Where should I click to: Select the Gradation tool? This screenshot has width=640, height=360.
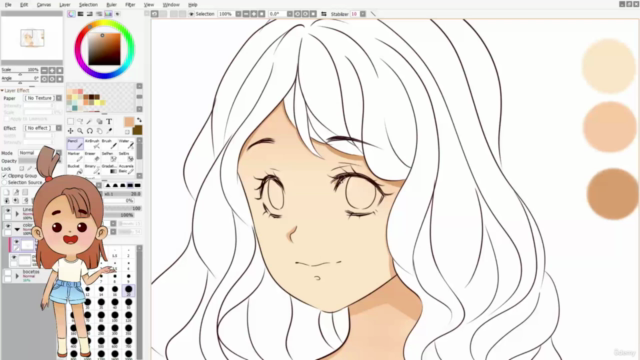pyautogui.click(x=109, y=169)
